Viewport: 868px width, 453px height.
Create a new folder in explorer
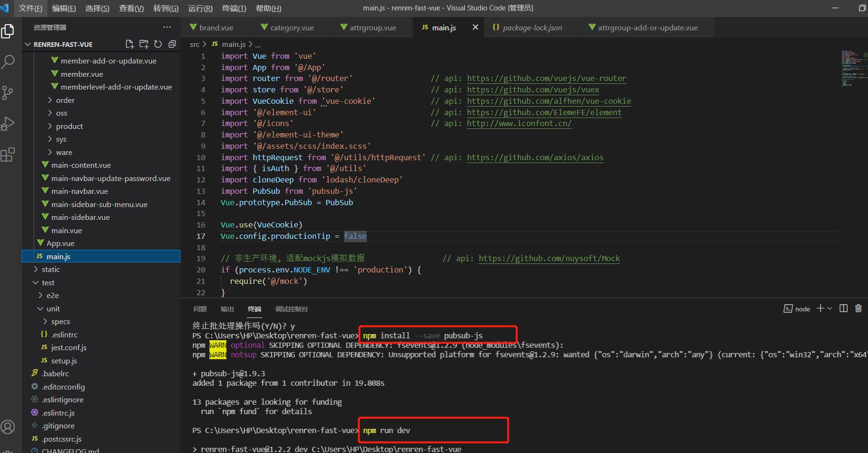[x=144, y=44]
